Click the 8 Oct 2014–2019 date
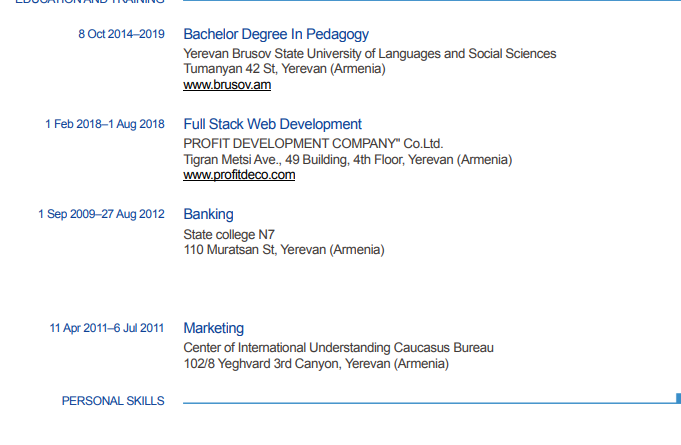681x445 pixels. point(121,34)
